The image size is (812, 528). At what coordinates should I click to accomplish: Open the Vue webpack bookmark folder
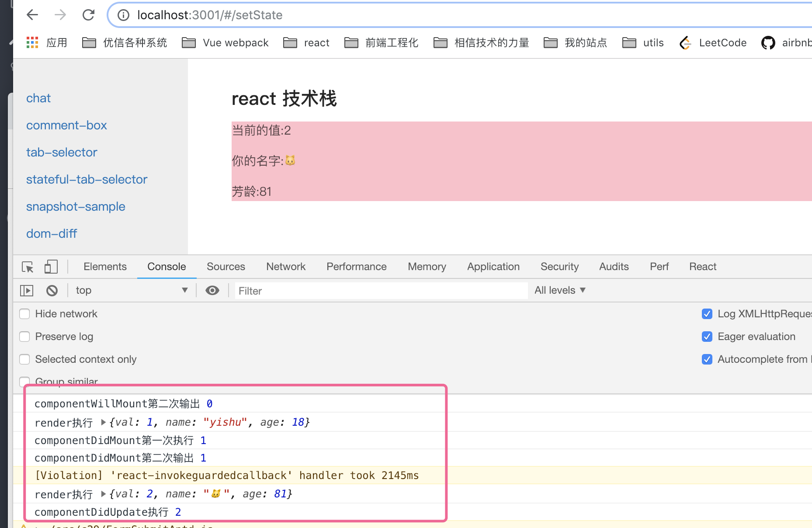tap(225, 42)
